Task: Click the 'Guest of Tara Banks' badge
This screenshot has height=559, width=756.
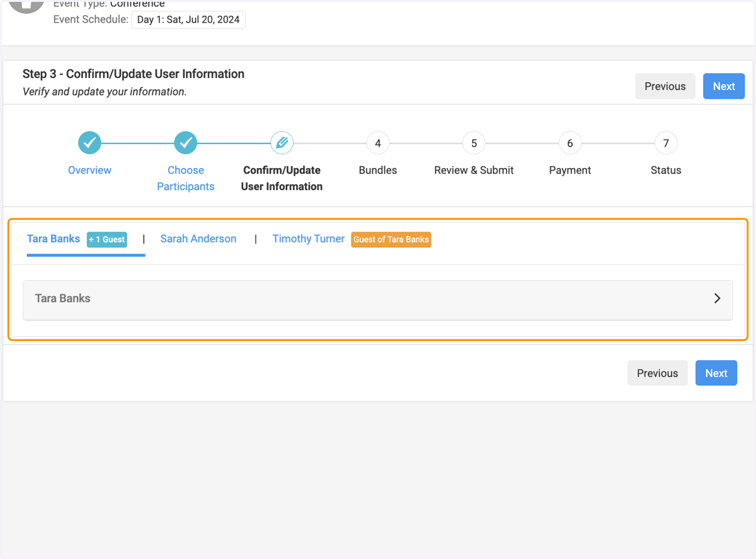Action: [x=391, y=239]
